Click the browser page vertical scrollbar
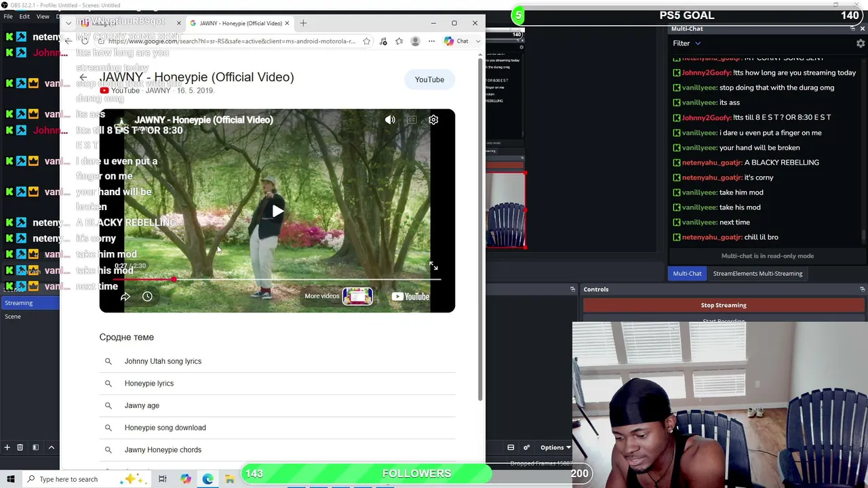868x488 pixels. pyautogui.click(x=481, y=229)
